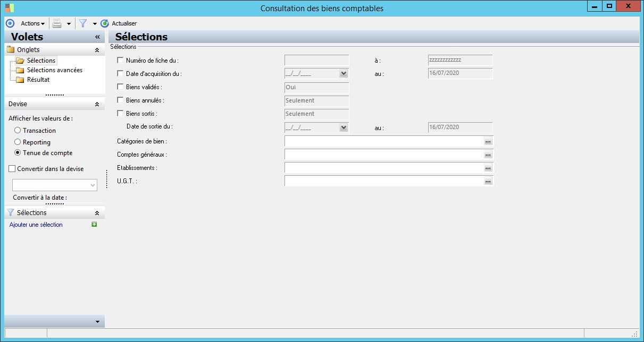The height and width of the screenshot is (342, 644).
Task: Click the Sélections avancées folder icon
Action: pos(20,70)
